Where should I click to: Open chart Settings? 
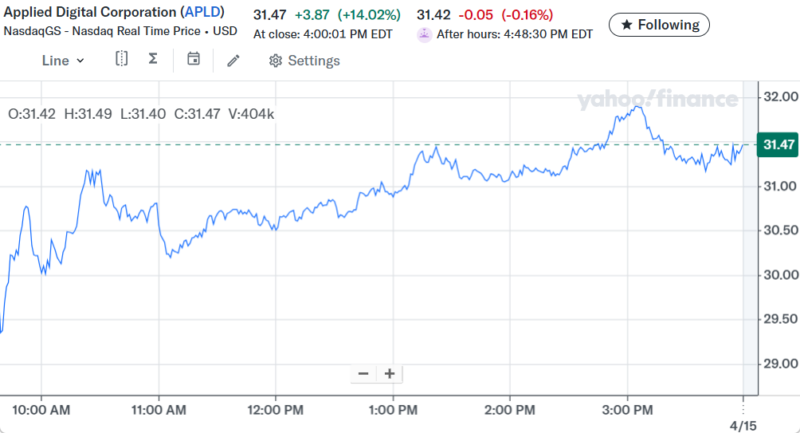[x=304, y=60]
